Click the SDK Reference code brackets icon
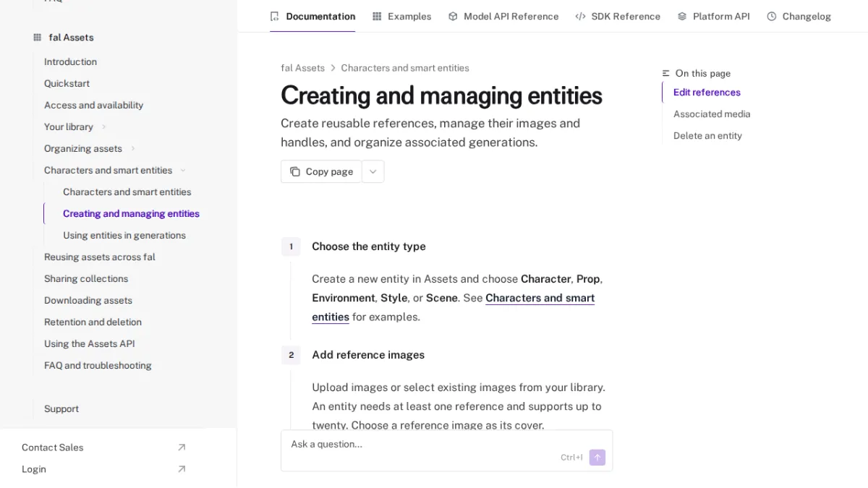 [580, 17]
